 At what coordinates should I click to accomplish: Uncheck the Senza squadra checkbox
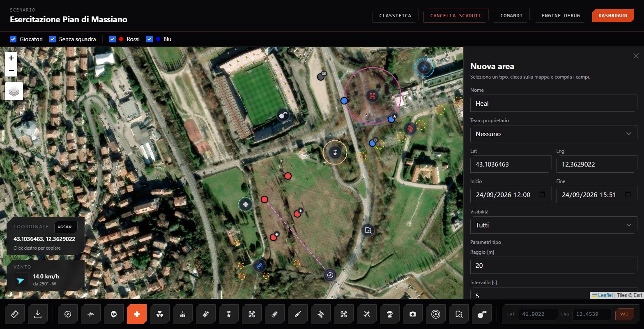coord(53,39)
